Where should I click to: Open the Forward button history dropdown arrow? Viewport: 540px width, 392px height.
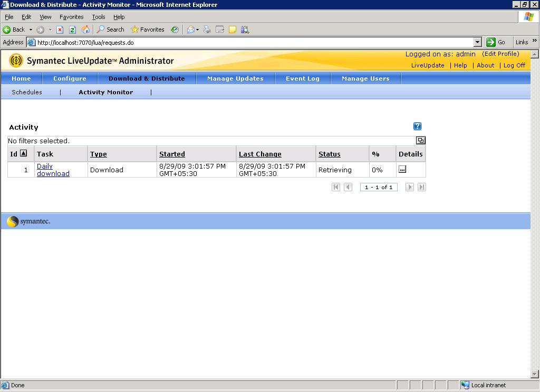click(x=50, y=30)
